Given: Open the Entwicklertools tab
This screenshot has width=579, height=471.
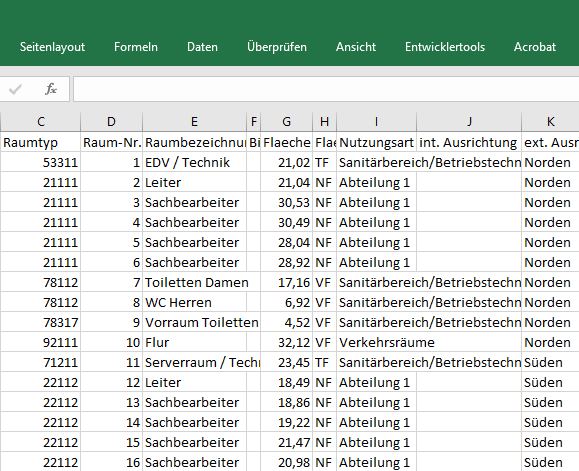Looking at the screenshot, I should click(x=445, y=47).
